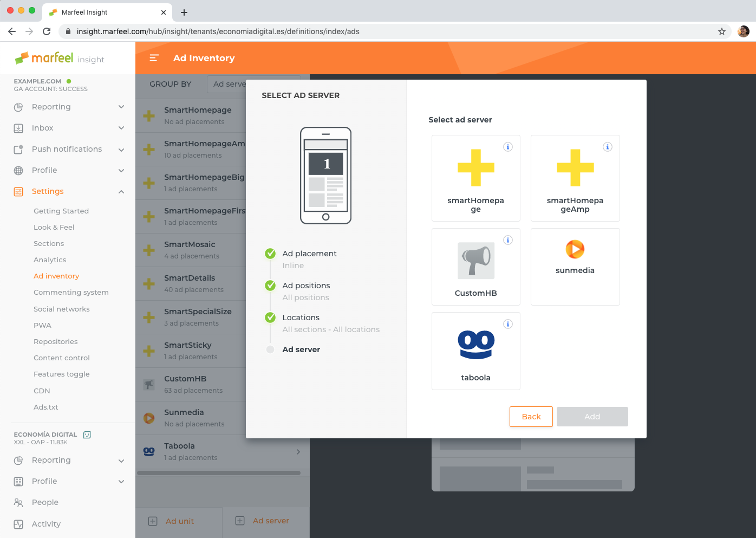Viewport: 756px width, 538px height.
Task: Choose the CustomHB megaphone ad server
Action: [476, 261]
